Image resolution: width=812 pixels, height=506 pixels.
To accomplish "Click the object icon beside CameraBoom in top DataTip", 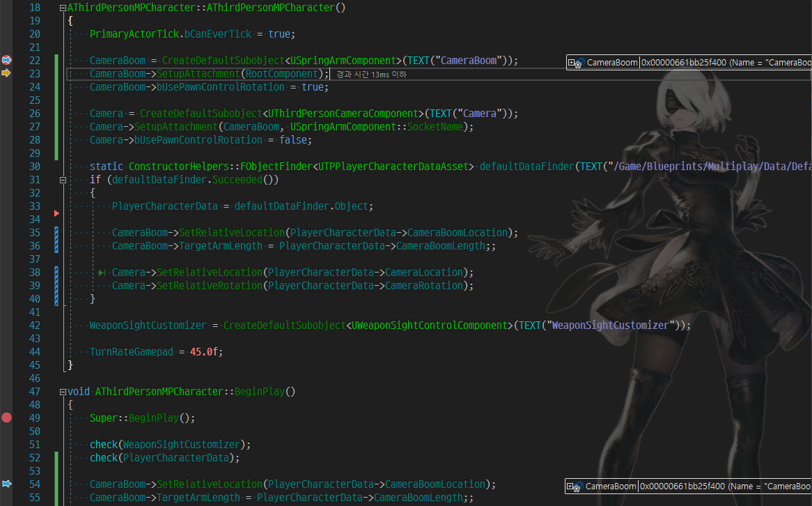I will tap(580, 61).
